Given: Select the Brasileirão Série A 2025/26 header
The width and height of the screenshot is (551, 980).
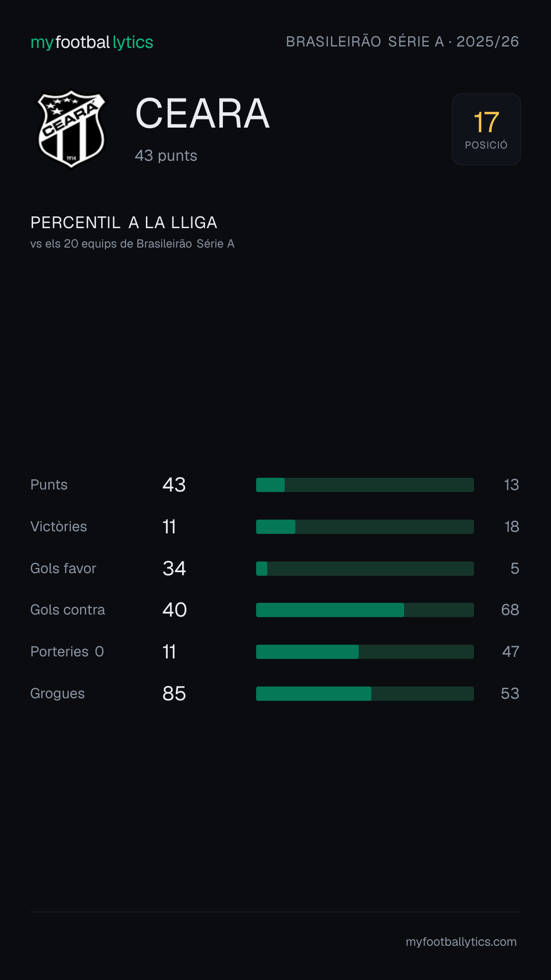Looking at the screenshot, I should (403, 41).
